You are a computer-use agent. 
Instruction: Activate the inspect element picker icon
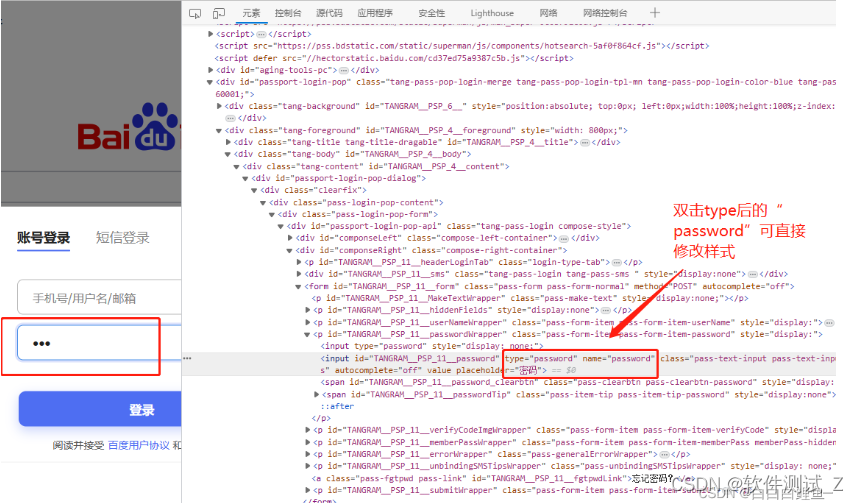(194, 13)
